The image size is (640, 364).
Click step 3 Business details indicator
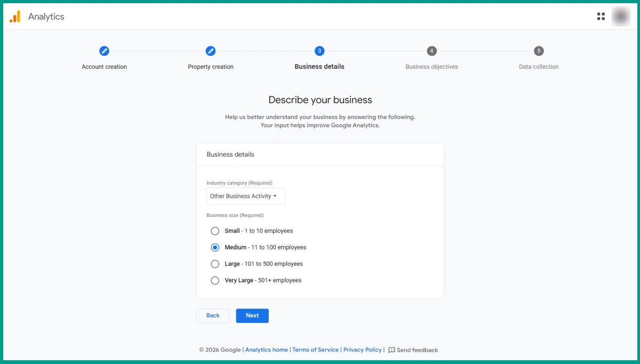(319, 51)
